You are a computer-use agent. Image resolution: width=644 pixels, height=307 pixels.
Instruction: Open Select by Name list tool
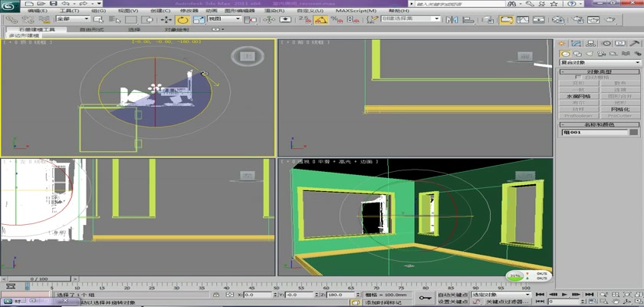coord(115,19)
